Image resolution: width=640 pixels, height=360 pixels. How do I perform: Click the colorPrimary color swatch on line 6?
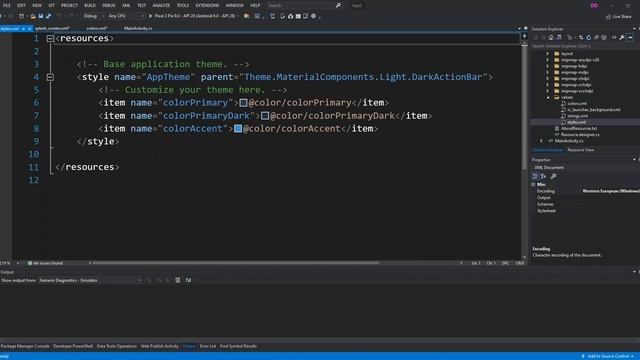pos(243,102)
